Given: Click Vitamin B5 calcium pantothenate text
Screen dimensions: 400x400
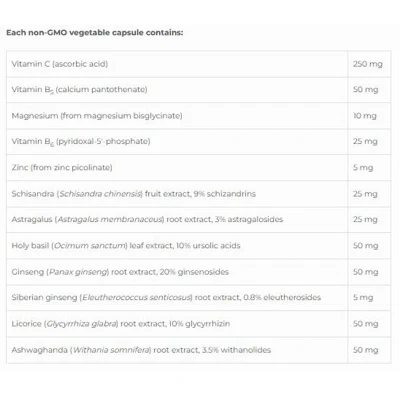Looking at the screenshot, I should tap(79, 90).
